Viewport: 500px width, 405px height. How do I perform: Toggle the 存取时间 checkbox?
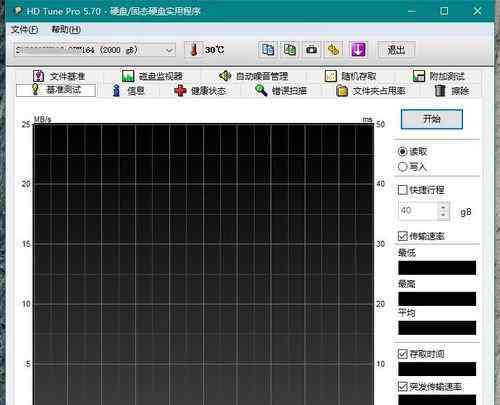tap(403, 354)
